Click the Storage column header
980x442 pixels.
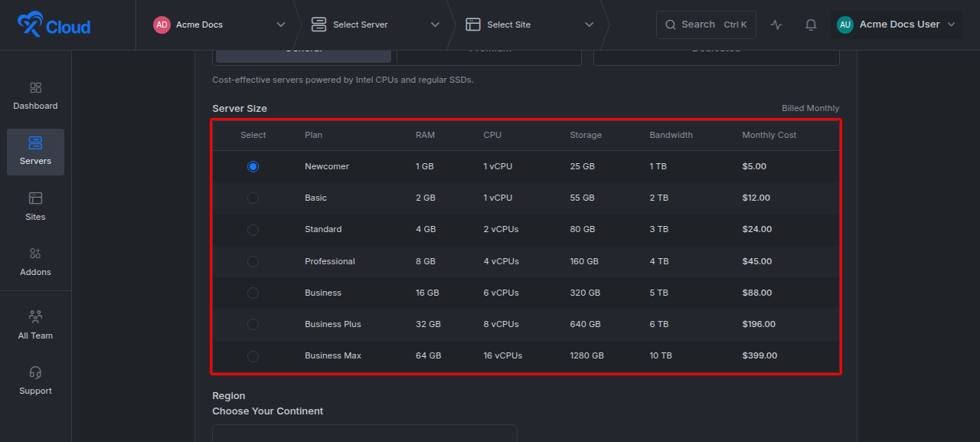coord(586,135)
